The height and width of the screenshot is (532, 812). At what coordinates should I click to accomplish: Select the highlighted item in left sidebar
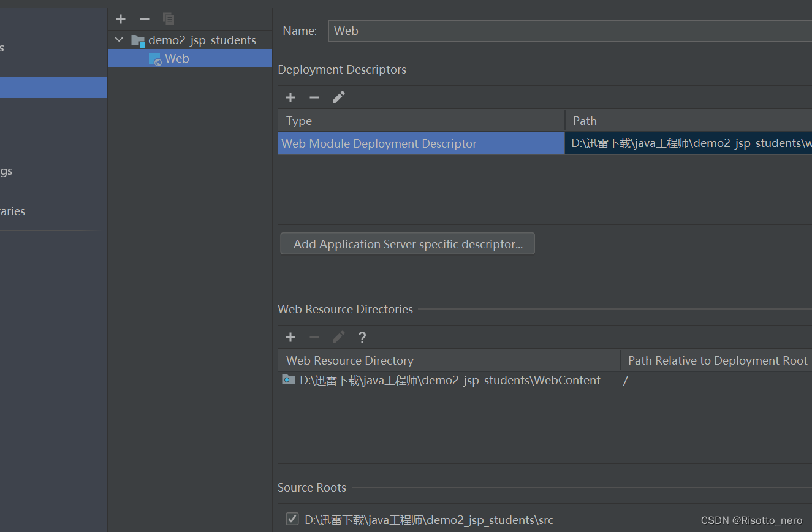click(53, 87)
